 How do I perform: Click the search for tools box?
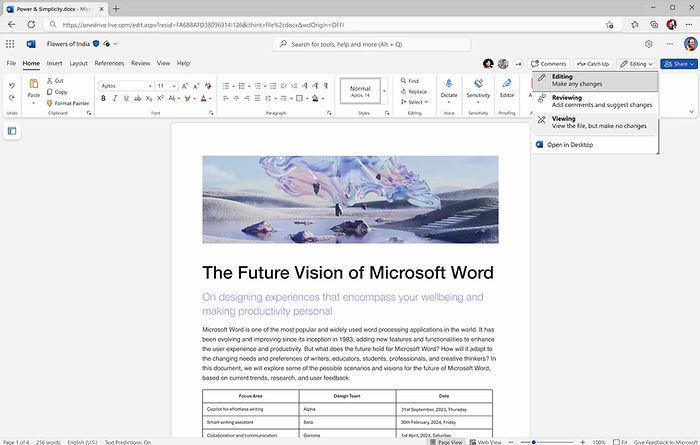click(x=371, y=44)
